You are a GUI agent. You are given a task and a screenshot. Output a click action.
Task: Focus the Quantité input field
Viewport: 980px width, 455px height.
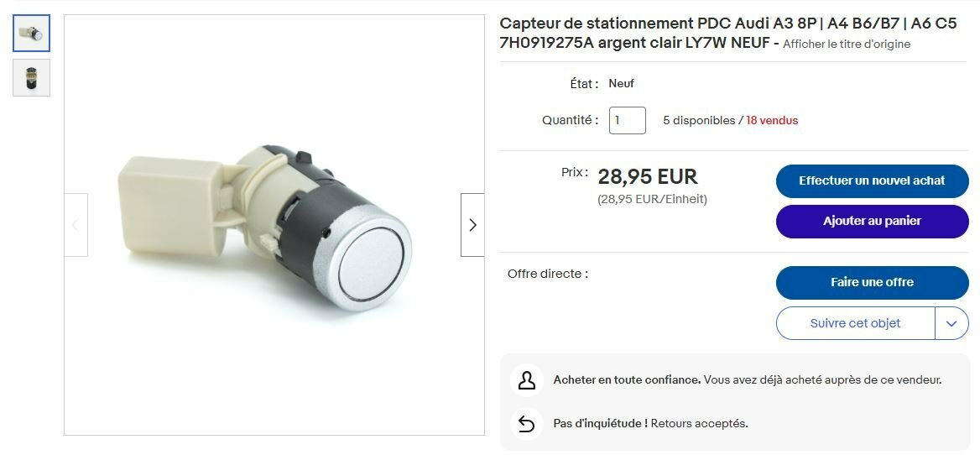pos(627,121)
